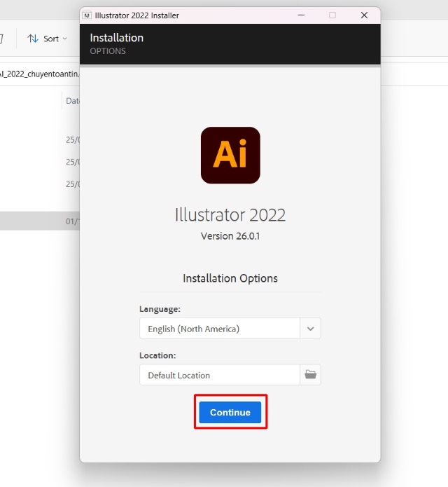Click the partial toolbar icon left of Sort
Viewport: 448px width, 487px height.
[x=2, y=39]
